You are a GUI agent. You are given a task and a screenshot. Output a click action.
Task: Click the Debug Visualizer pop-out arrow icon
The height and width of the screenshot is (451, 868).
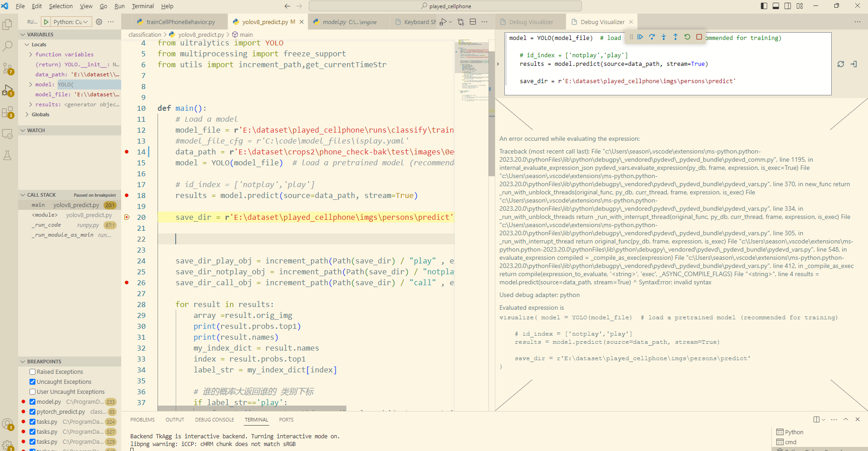coord(853,64)
